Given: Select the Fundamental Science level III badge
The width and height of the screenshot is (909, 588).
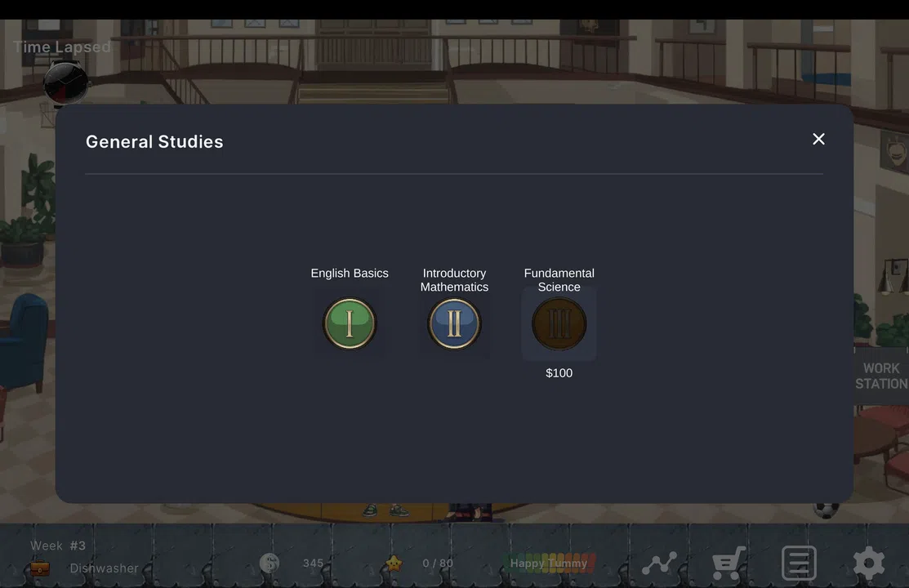Looking at the screenshot, I should pos(559,323).
